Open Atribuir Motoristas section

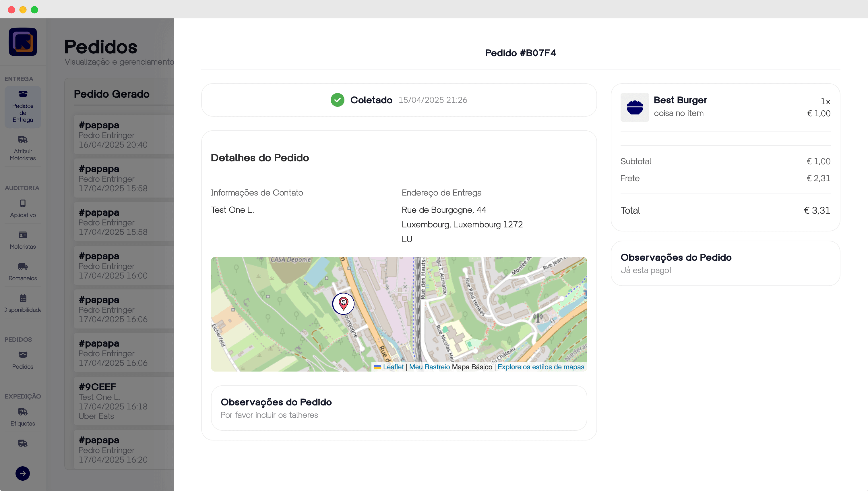coord(23,148)
